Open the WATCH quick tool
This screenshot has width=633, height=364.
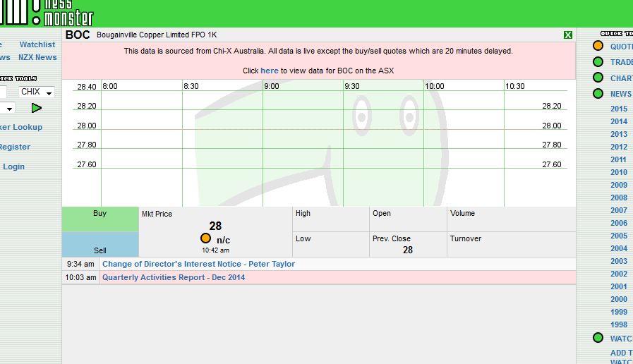tap(621, 338)
